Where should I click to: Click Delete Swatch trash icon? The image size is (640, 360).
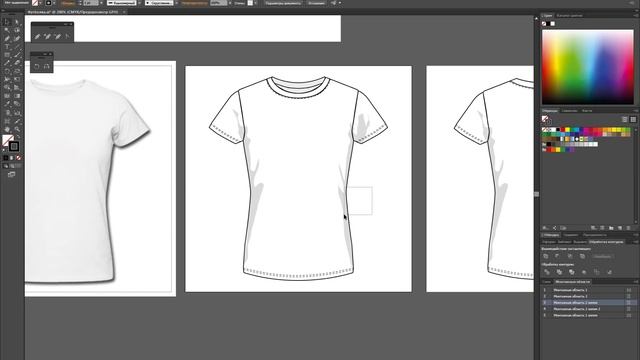[x=629, y=228]
